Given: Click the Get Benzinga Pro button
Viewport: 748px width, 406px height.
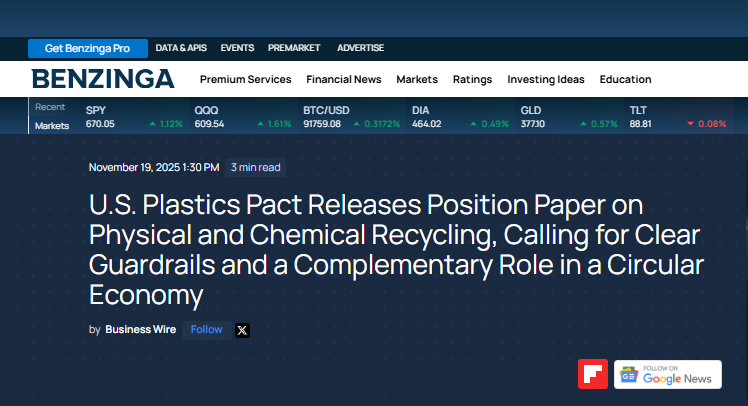Looking at the screenshot, I should [x=88, y=48].
